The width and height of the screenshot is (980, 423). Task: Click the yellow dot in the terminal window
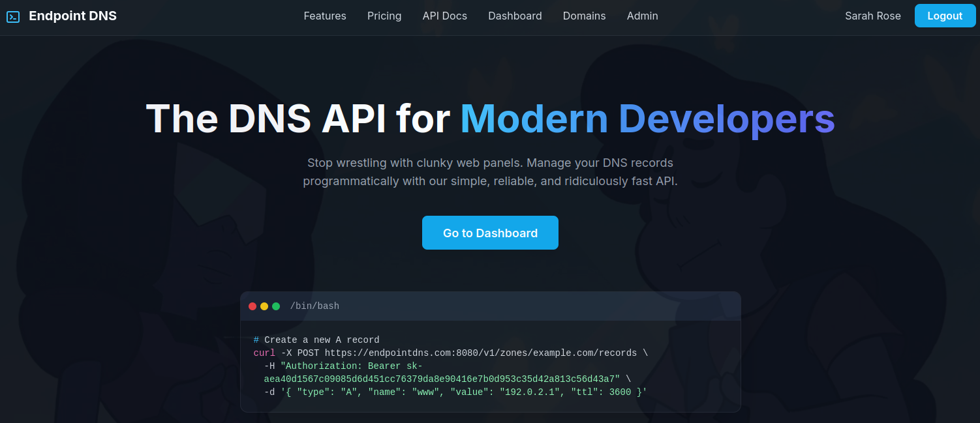coord(264,306)
